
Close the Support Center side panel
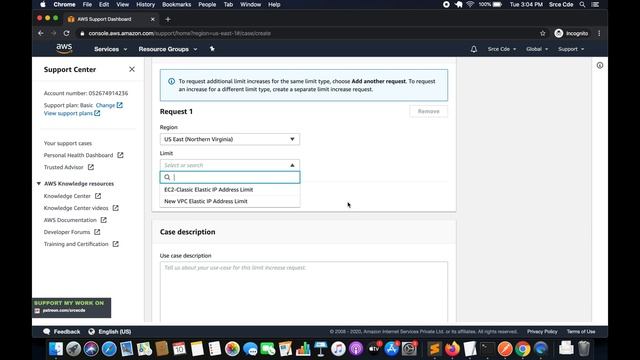[x=132, y=69]
